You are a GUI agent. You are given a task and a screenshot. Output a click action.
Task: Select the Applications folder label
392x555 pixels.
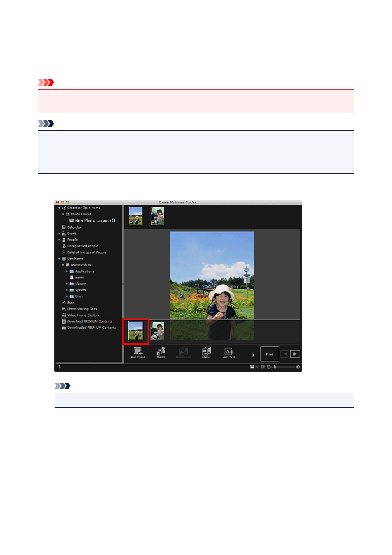85,271
